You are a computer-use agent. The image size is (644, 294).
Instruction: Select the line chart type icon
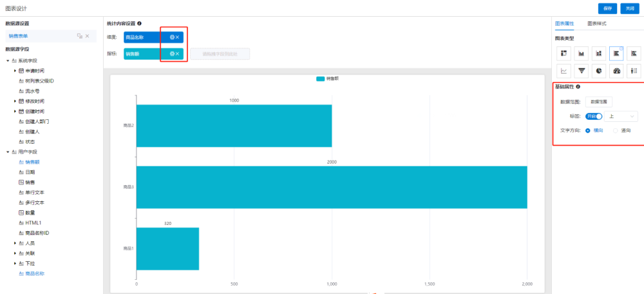(x=564, y=71)
